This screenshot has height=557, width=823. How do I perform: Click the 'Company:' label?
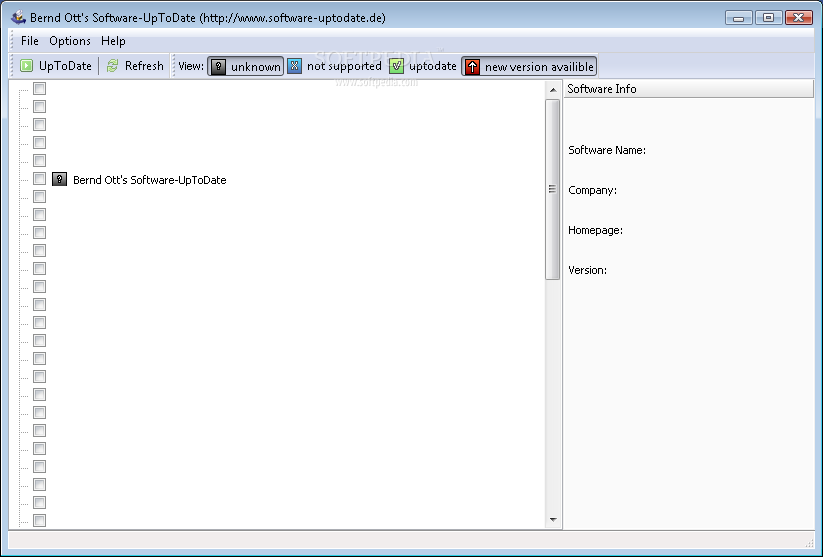point(592,190)
